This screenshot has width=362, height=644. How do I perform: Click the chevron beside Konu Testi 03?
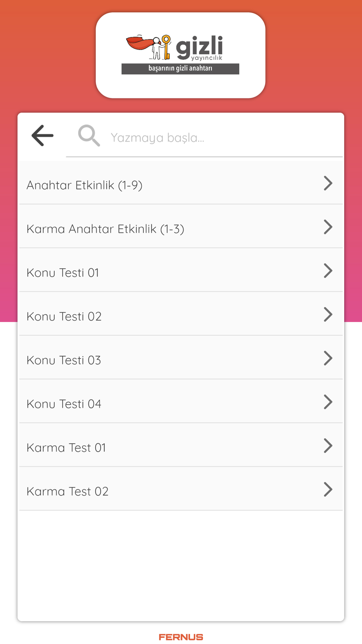[328, 358]
